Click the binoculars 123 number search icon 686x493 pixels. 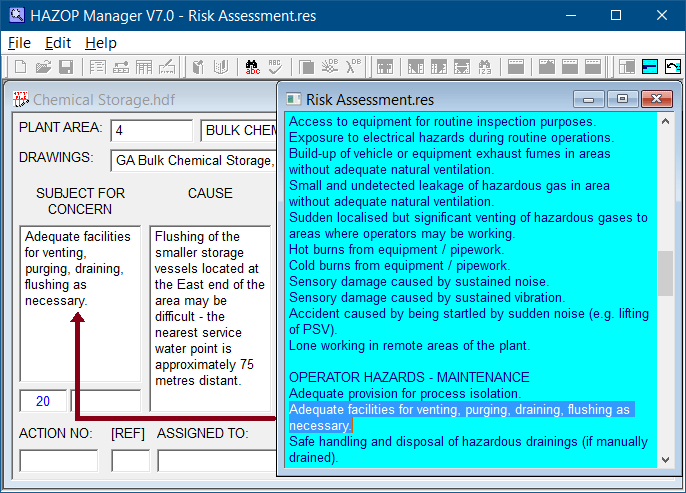(x=484, y=67)
